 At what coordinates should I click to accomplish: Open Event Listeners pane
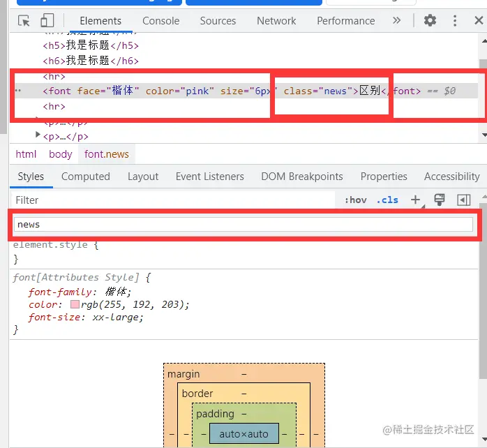click(x=209, y=177)
